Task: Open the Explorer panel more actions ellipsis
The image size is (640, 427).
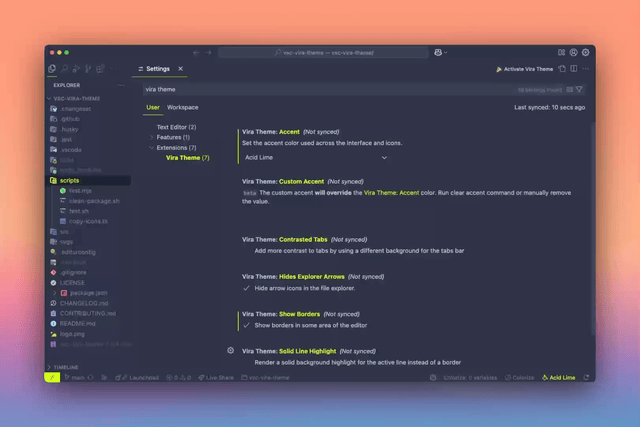Action: [x=121, y=85]
